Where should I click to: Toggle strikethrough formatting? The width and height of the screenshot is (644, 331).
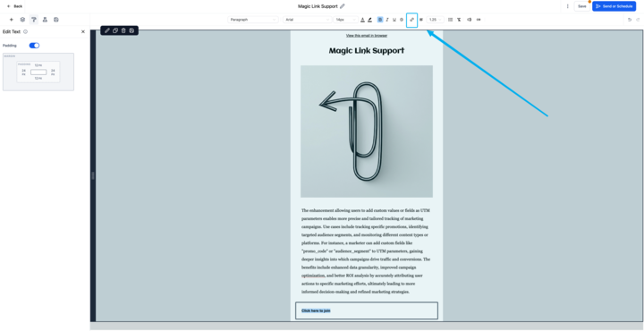point(402,20)
